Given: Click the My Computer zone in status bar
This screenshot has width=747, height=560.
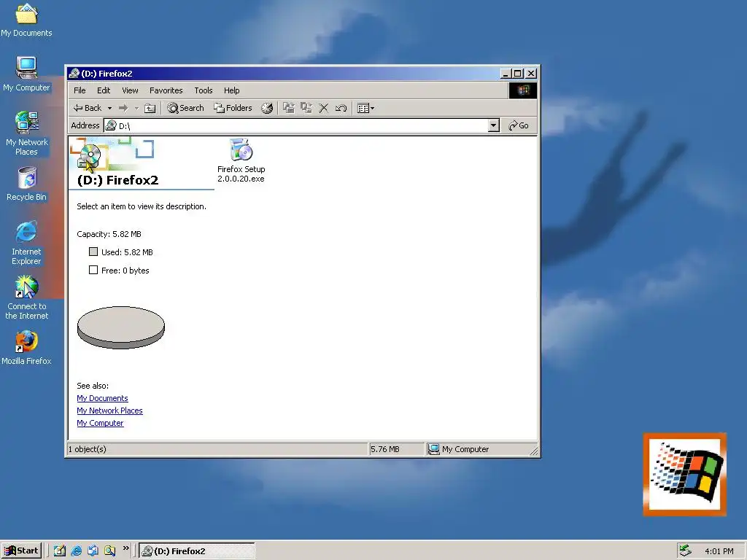Looking at the screenshot, I should pyautogui.click(x=458, y=449).
